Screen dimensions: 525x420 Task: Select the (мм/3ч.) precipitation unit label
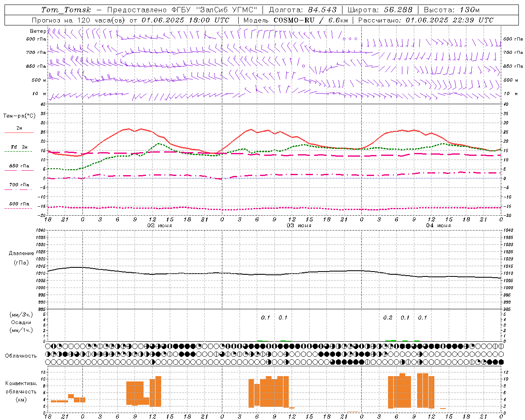point(21,315)
